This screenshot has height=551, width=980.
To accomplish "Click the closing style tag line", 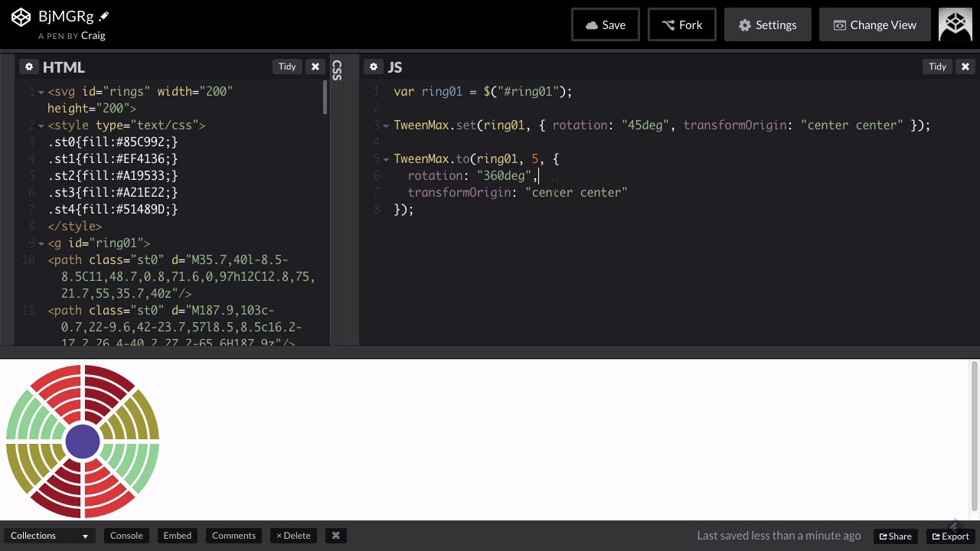I will pos(74,226).
